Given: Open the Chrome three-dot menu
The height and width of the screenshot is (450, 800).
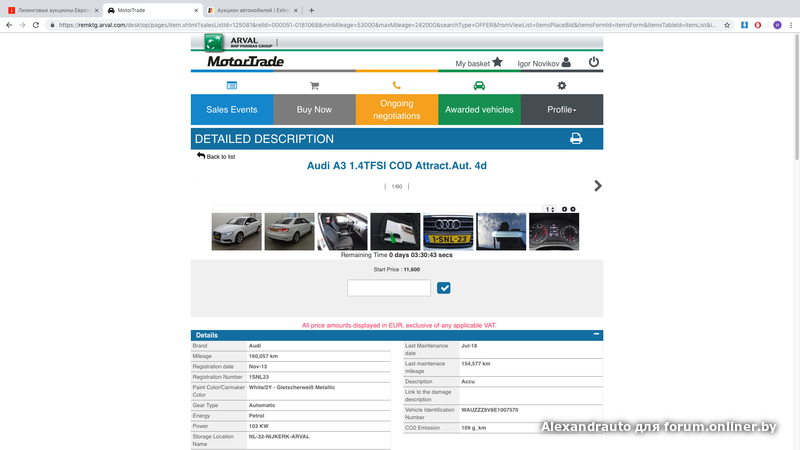Looking at the screenshot, I should 791,25.
